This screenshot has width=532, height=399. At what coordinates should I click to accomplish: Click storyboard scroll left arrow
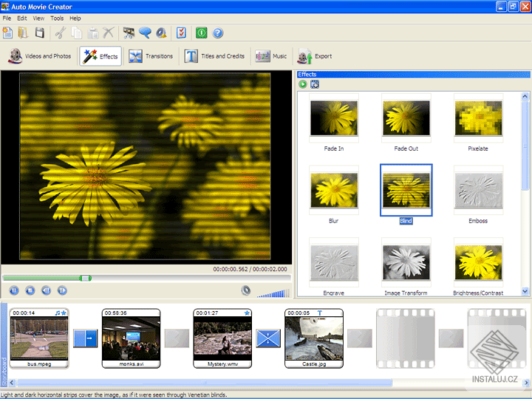[12, 383]
